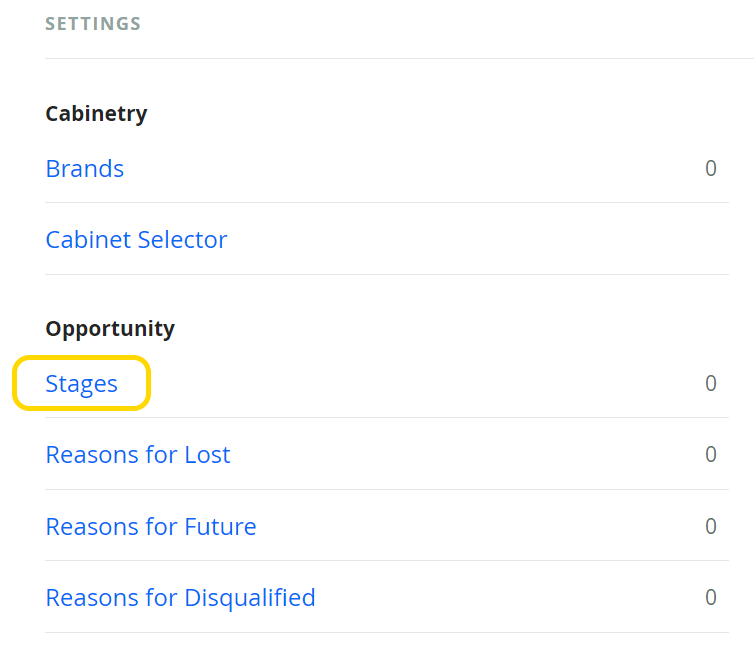Go to Opportunity Stages settings
The image size is (754, 646).
pos(82,384)
